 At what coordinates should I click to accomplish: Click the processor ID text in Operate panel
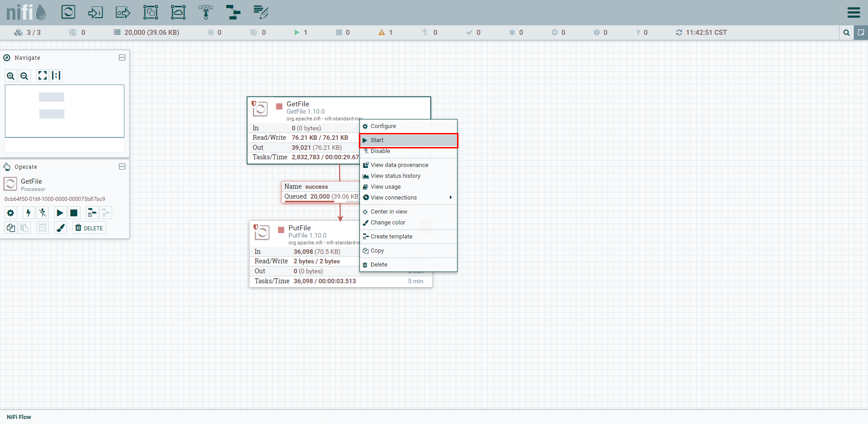tap(55, 199)
